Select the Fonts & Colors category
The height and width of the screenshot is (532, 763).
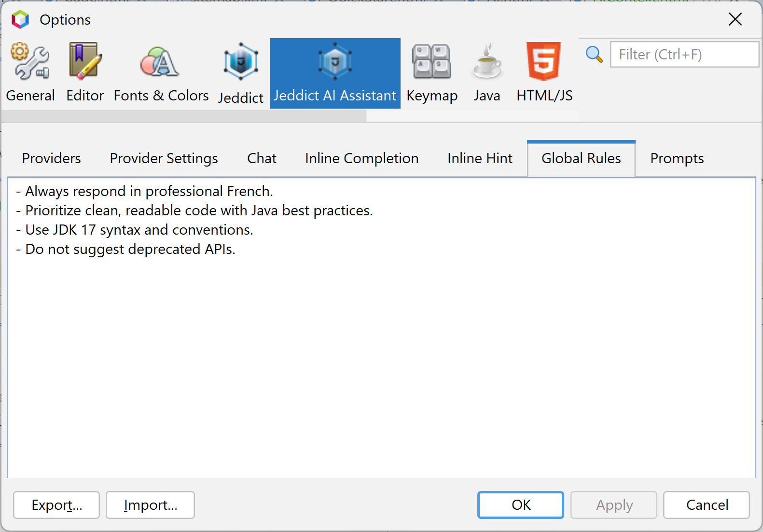161,73
